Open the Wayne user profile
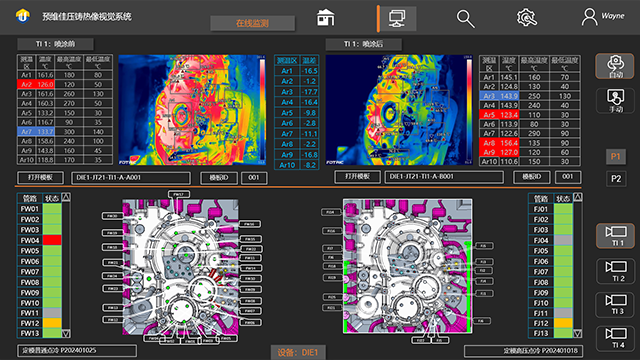Screen dimensions: 640x360 602,17
